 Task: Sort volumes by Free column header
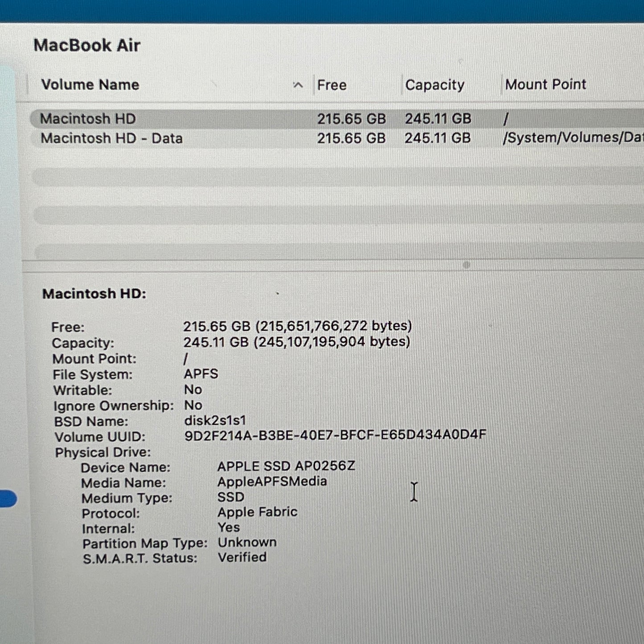click(x=332, y=85)
